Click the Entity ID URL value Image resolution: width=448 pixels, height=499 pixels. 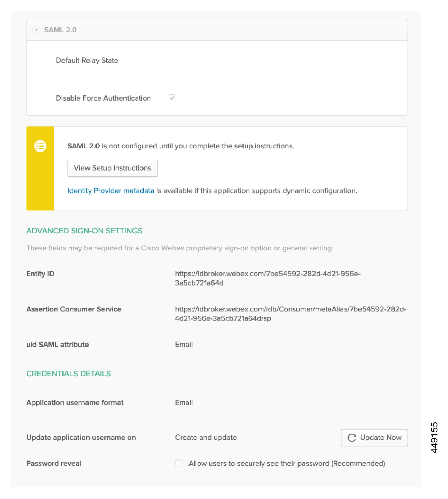(x=267, y=278)
